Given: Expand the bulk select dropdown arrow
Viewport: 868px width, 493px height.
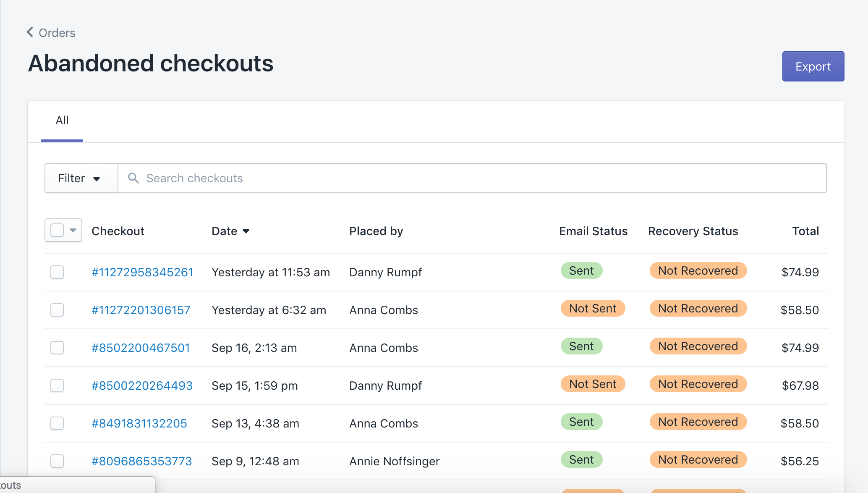Looking at the screenshot, I should (x=73, y=230).
